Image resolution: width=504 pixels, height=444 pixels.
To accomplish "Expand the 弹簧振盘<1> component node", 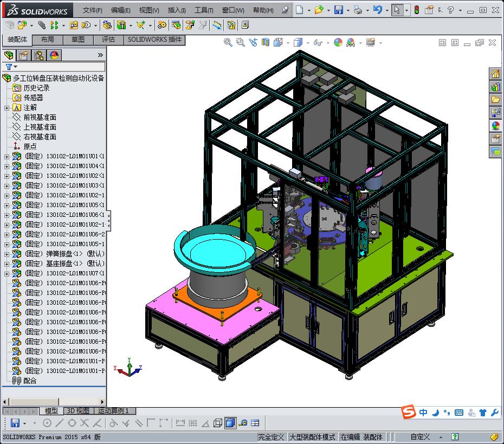I will (x=7, y=254).
